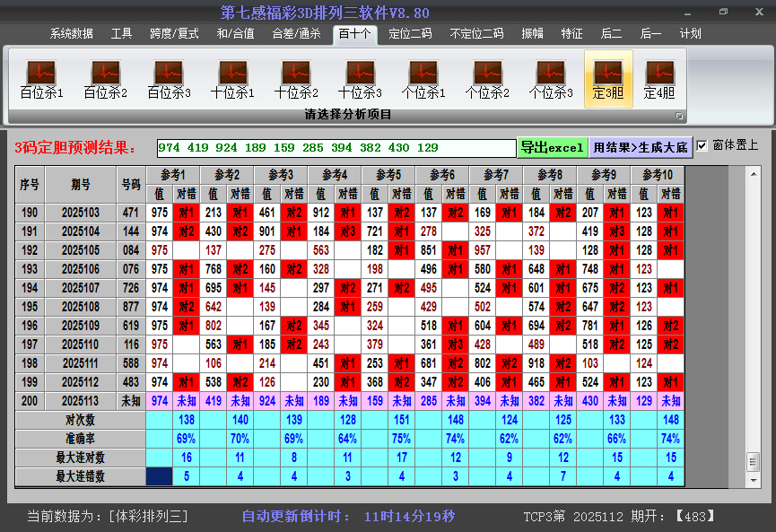Click the 定4胆 icon
Image resolution: width=776 pixels, height=532 pixels.
click(659, 80)
